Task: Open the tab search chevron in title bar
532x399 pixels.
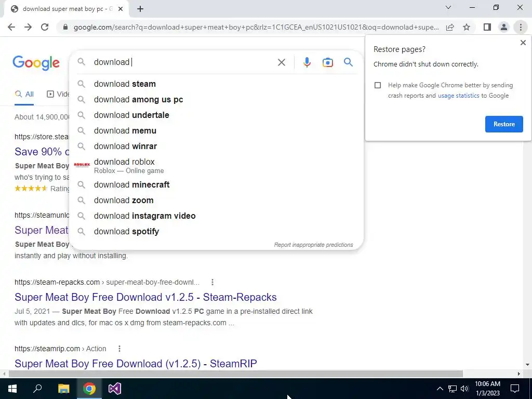Action: tap(448, 7)
